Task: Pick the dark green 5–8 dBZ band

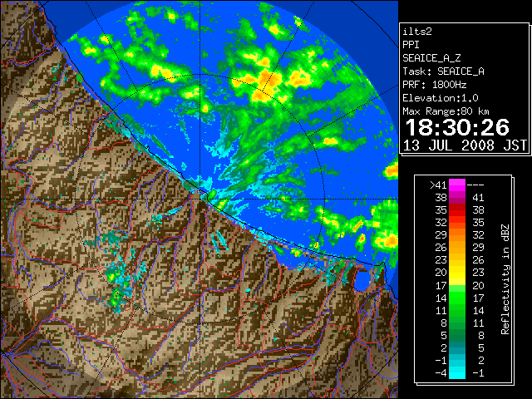Action: 457,335
